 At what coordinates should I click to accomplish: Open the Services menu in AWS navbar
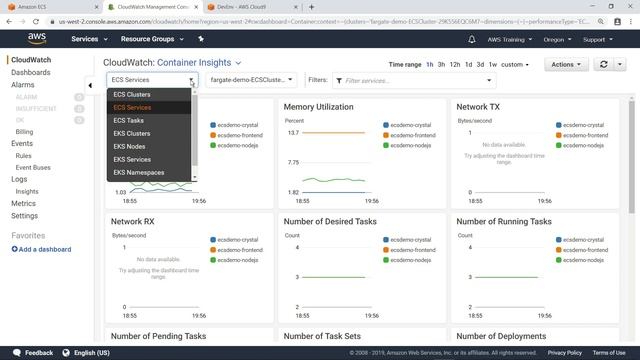pos(89,39)
